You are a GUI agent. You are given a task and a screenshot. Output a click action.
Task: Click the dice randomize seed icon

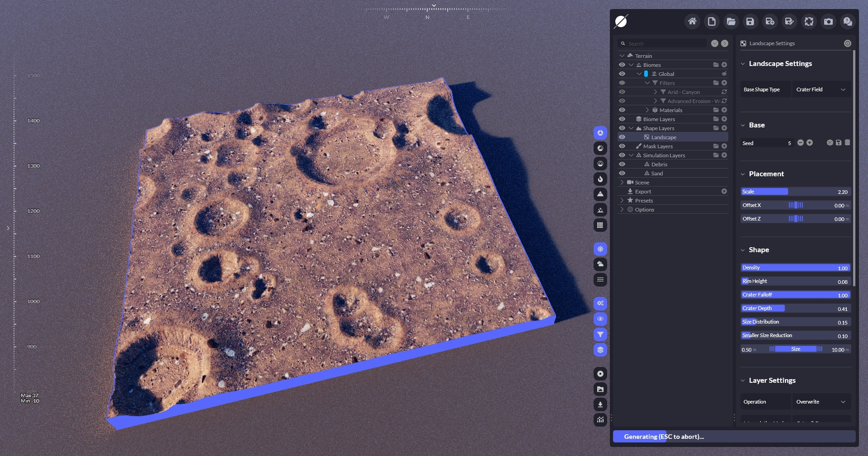coord(830,143)
